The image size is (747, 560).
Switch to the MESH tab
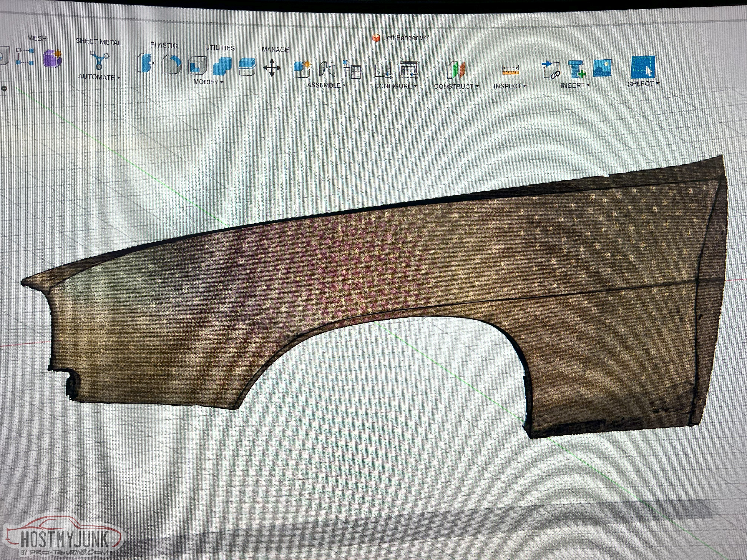(37, 38)
